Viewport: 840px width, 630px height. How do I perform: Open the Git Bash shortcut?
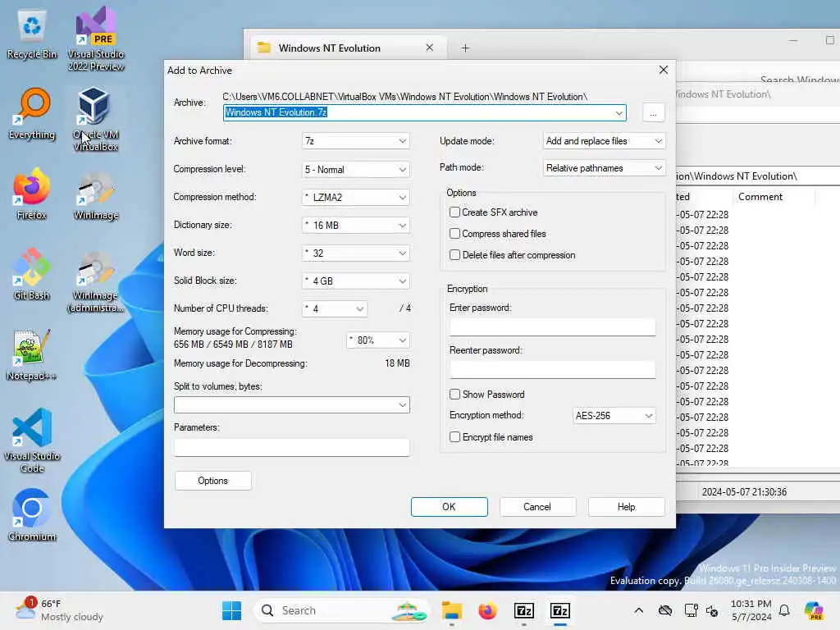coord(32,275)
